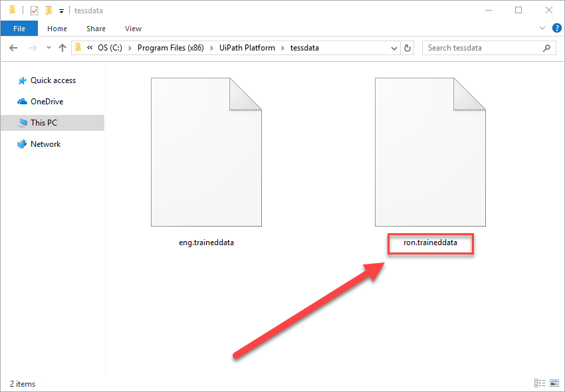Expand recent locations next to the forward arrow

tap(47, 47)
